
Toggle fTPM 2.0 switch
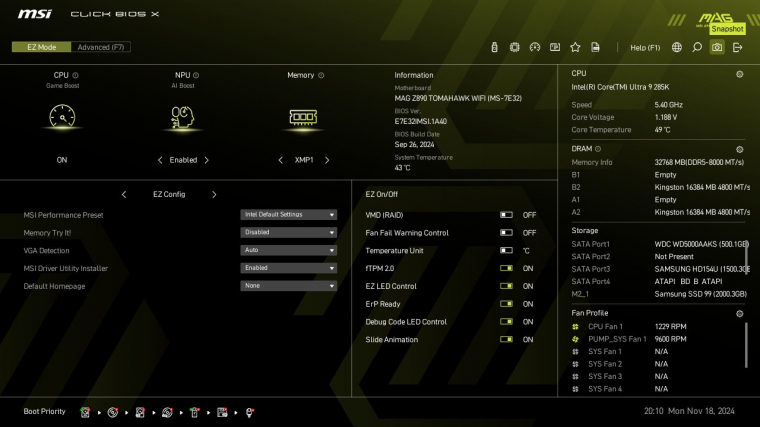(506, 268)
